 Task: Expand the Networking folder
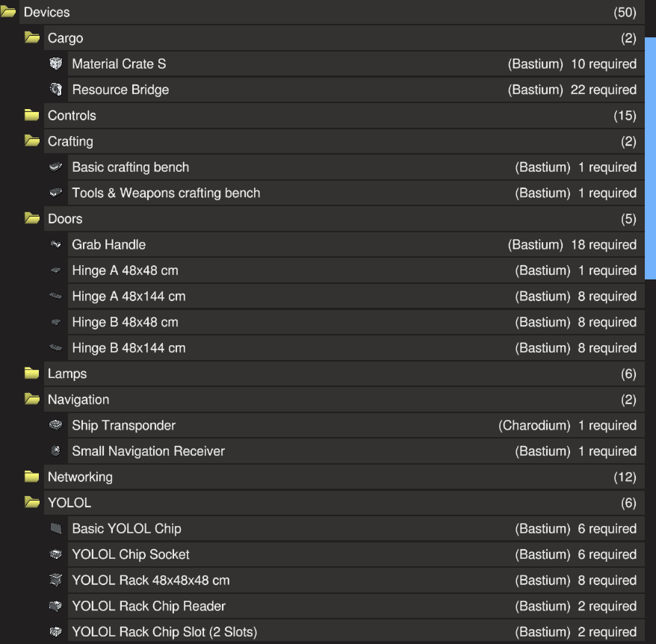coord(32,477)
